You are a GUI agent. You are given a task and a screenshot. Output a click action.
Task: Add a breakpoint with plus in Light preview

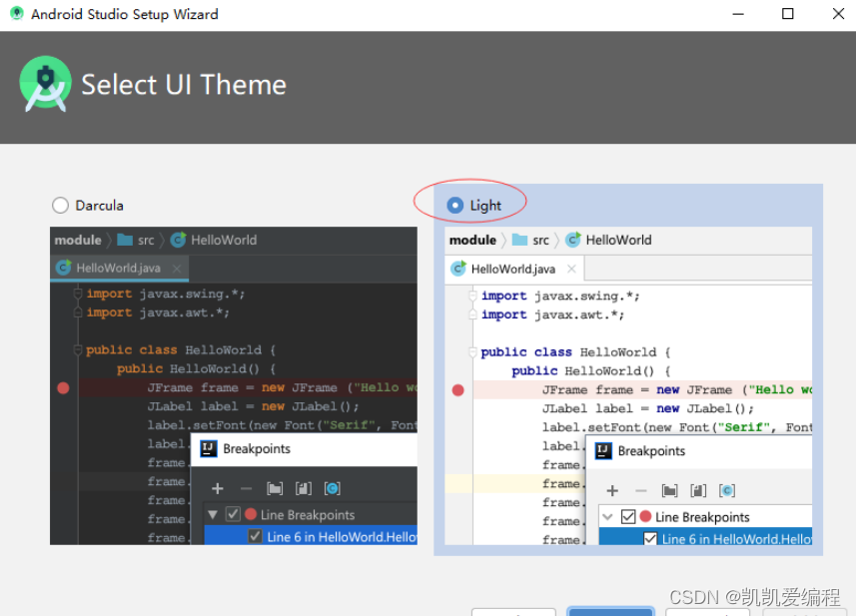612,490
